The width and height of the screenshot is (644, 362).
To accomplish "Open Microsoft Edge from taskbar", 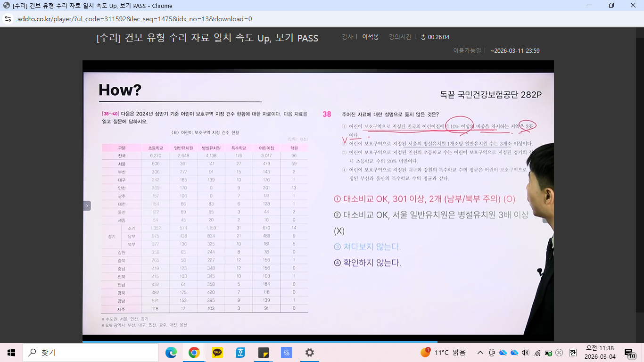I will click(x=171, y=353).
